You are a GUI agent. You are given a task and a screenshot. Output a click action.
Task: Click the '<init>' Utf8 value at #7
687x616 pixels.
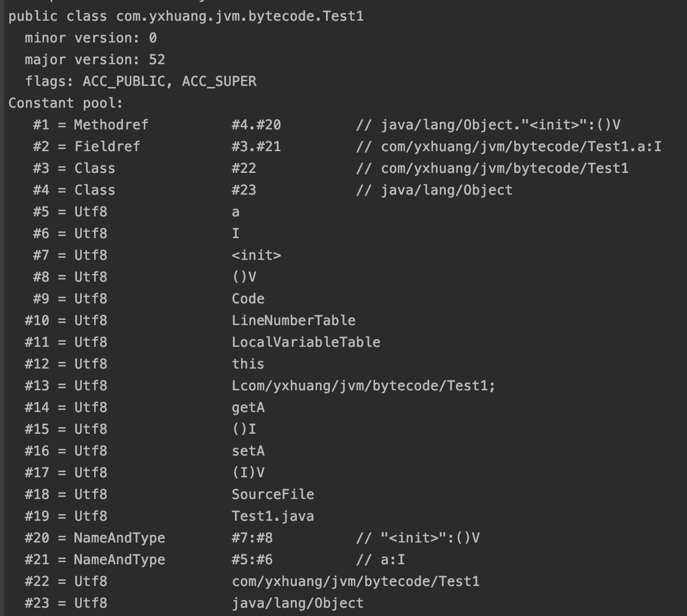pyautogui.click(x=256, y=256)
